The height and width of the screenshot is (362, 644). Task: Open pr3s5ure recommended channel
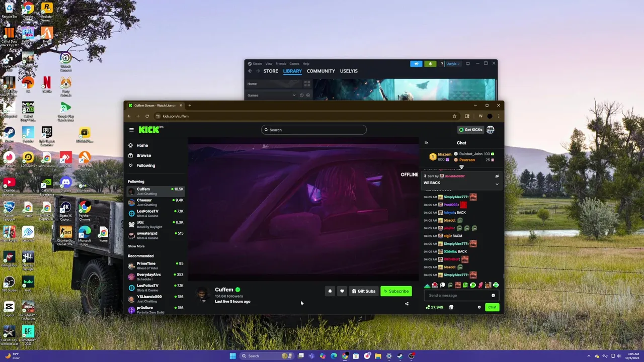pos(156,310)
